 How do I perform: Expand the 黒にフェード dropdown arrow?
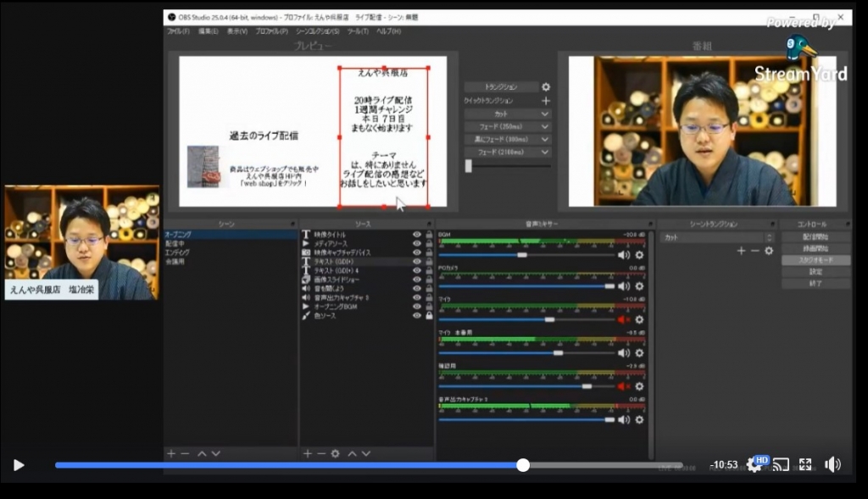point(545,140)
